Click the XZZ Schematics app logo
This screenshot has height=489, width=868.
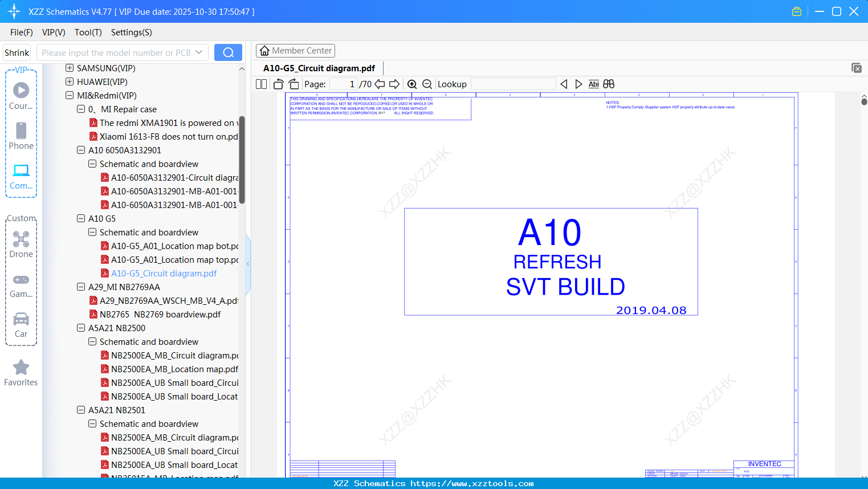pyautogui.click(x=14, y=11)
